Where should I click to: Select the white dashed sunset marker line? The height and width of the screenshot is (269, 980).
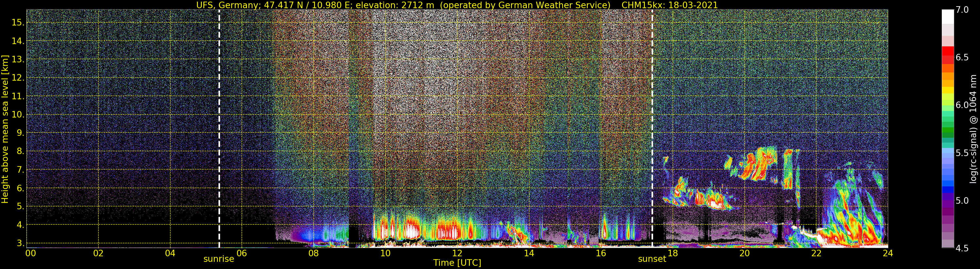click(x=652, y=129)
